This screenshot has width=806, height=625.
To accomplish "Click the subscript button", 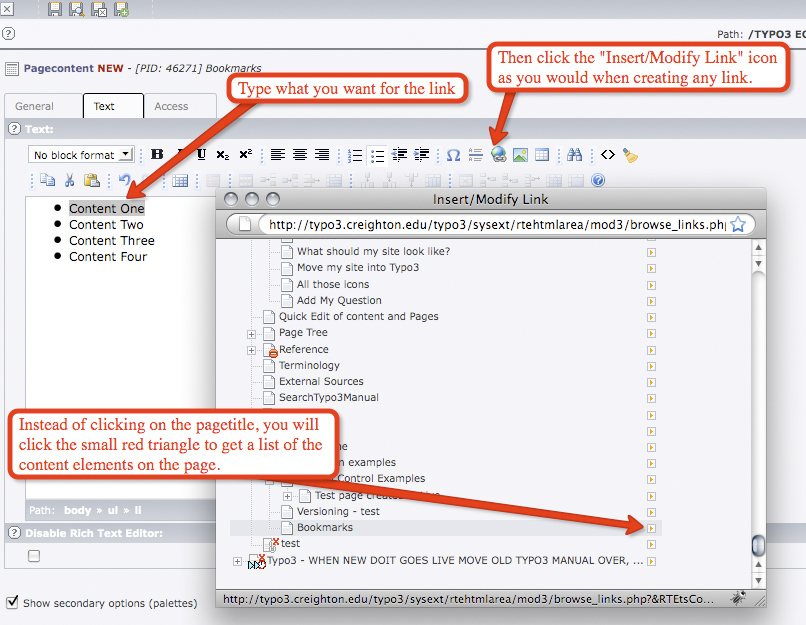I will pyautogui.click(x=222, y=155).
